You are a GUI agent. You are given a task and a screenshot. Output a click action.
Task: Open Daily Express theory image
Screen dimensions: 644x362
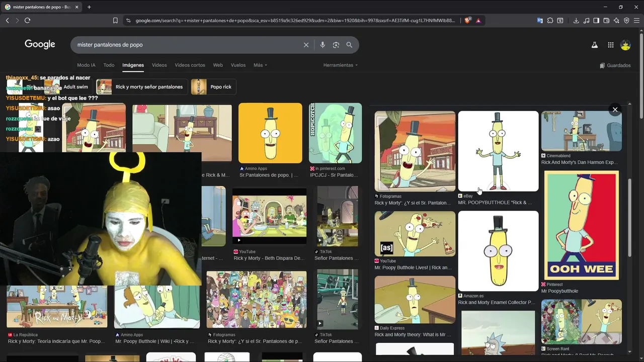point(415,300)
